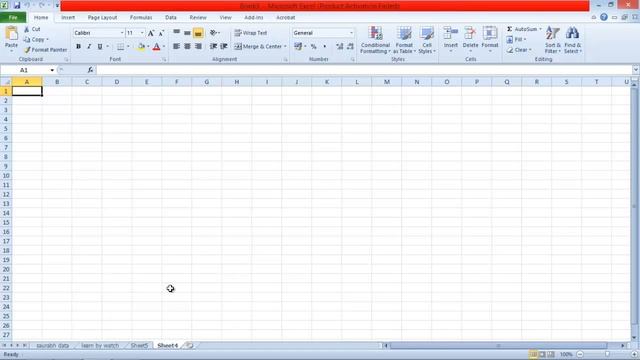Activate the Format Painter brush
The image size is (640, 360).
coord(27,50)
